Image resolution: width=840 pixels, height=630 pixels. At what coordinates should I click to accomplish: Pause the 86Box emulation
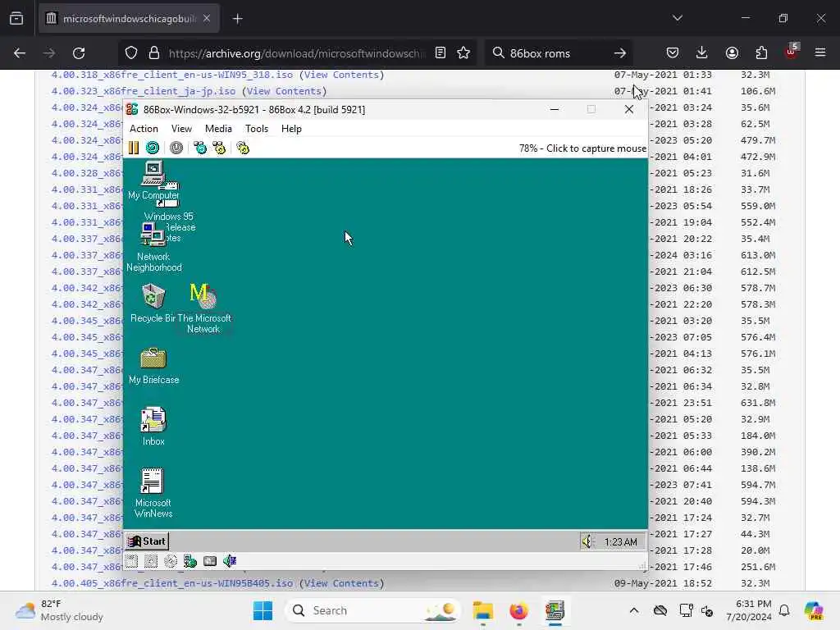tap(134, 148)
